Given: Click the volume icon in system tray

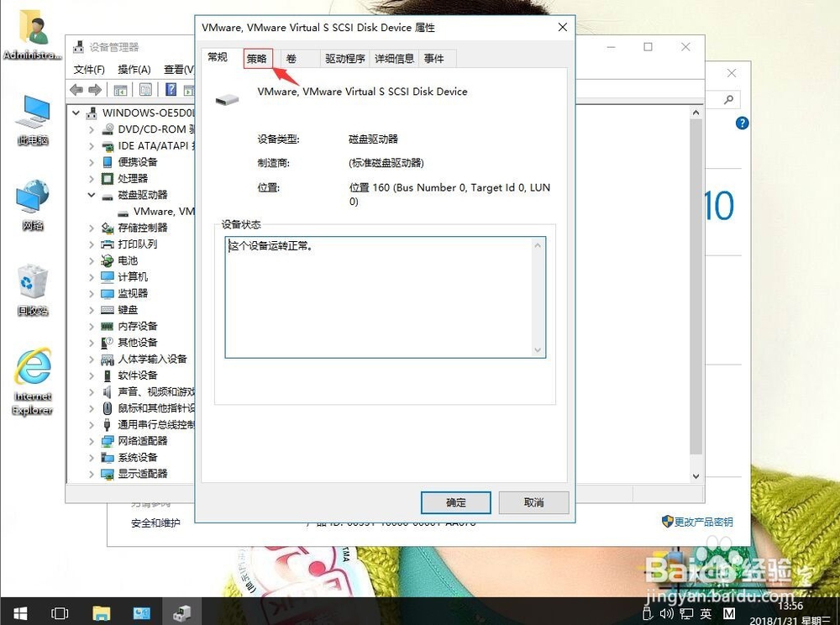Looking at the screenshot, I should coord(667,613).
